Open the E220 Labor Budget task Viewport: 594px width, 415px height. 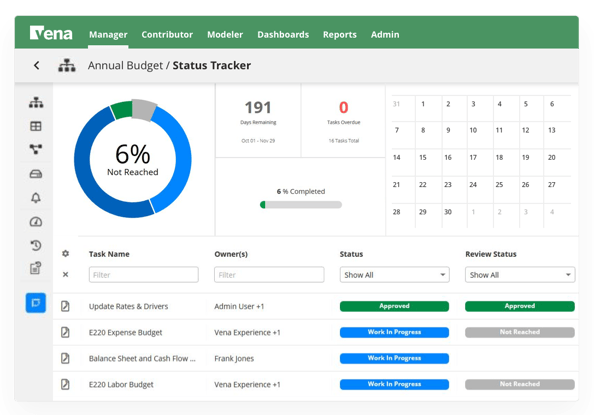pos(121,384)
